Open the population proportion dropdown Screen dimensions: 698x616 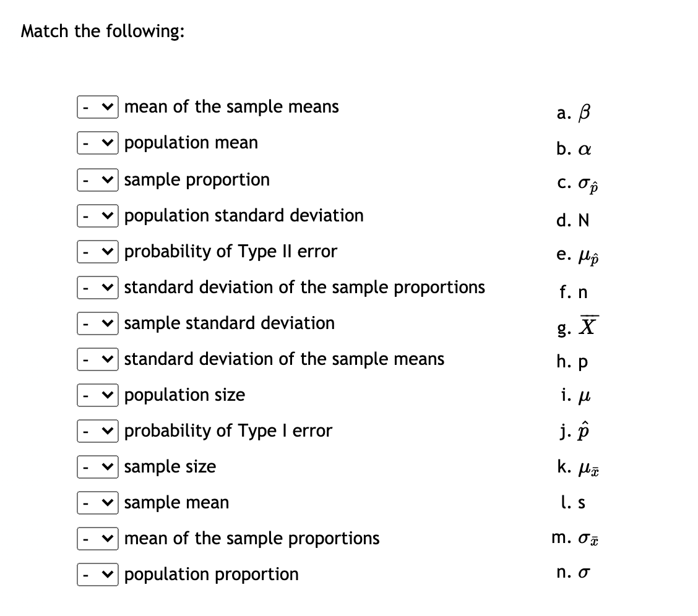[97, 574]
